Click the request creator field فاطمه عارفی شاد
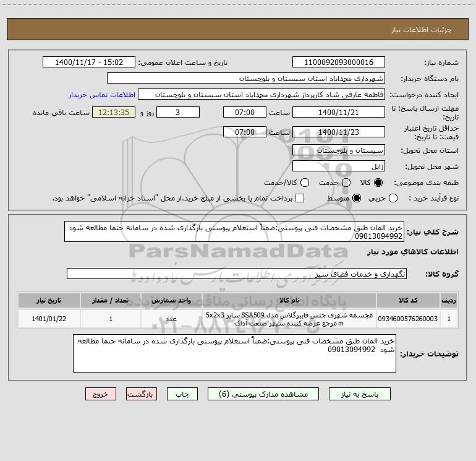The image size is (476, 461). pyautogui.click(x=261, y=95)
